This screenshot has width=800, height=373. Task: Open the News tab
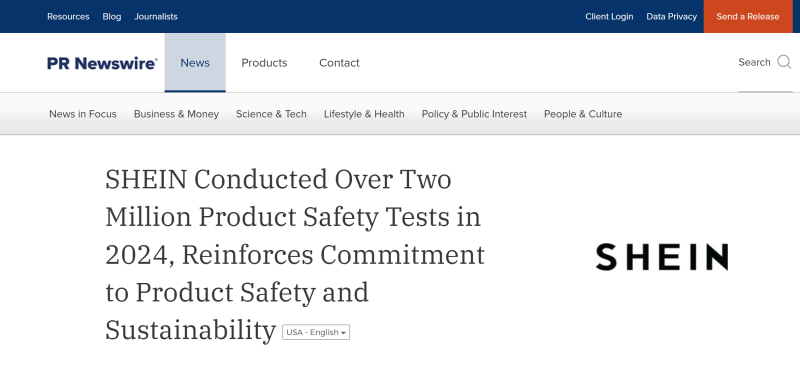[195, 63]
